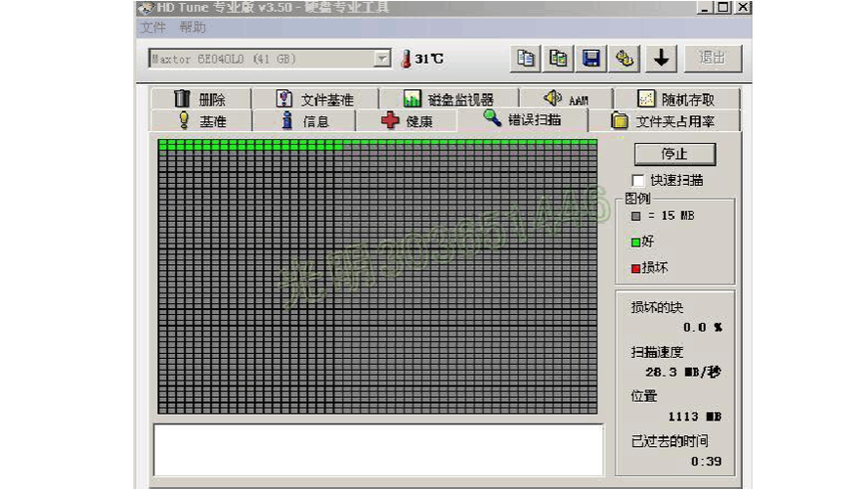Click the white log text area below the grid
The width and height of the screenshot is (868, 489).
click(x=378, y=450)
